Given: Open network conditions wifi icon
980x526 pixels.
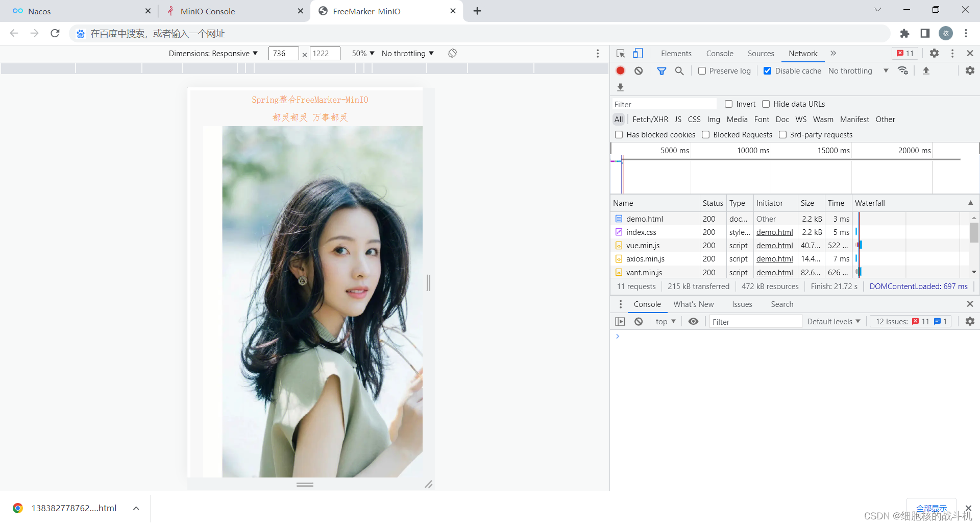Looking at the screenshot, I should [x=903, y=70].
